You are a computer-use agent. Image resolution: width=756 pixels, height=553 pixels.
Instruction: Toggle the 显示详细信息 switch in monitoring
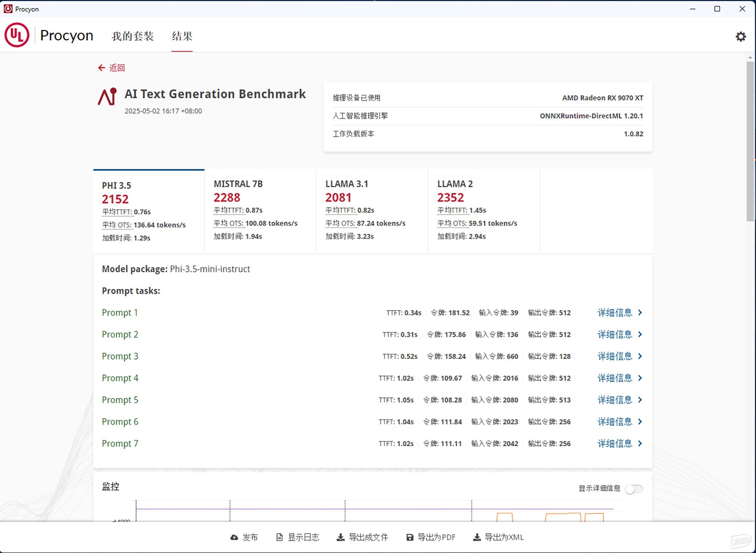point(634,489)
